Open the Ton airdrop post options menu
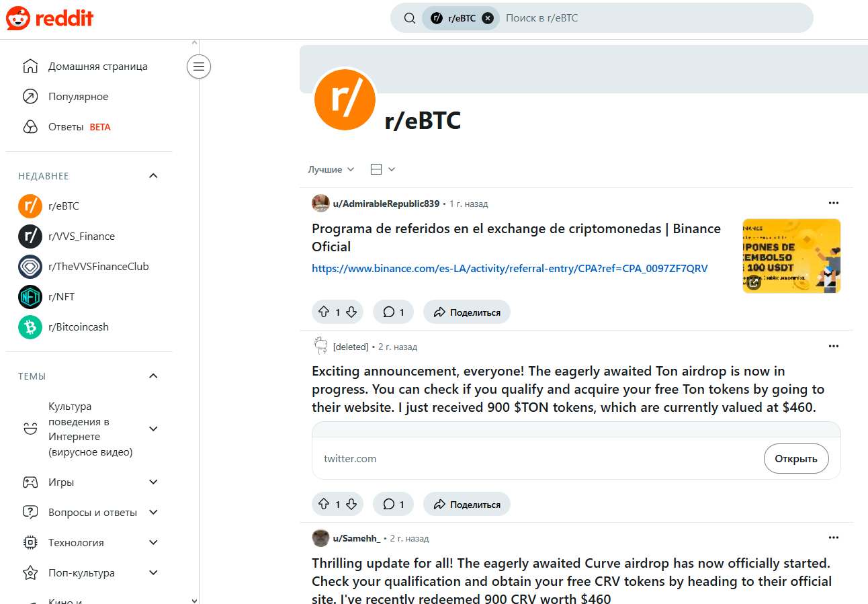Viewport: 868px width, 604px height. tap(834, 347)
